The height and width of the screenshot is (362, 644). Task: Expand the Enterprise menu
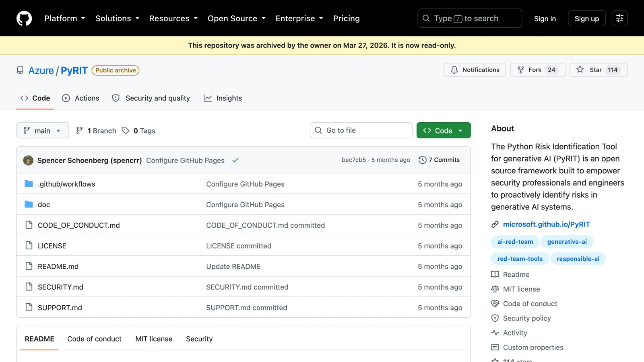[299, 19]
